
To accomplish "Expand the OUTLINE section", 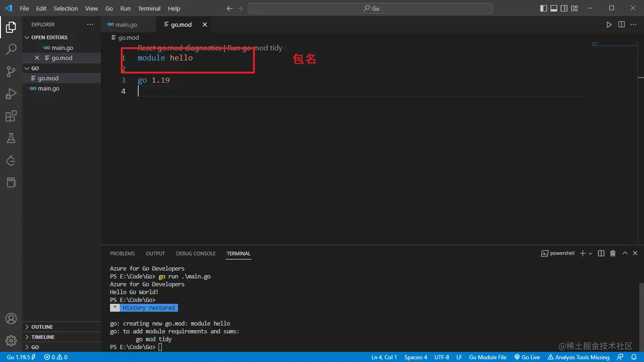I will (x=61, y=327).
